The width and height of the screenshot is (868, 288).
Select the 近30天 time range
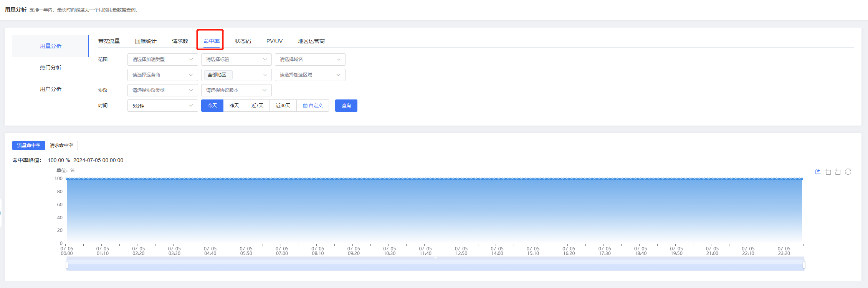click(283, 106)
